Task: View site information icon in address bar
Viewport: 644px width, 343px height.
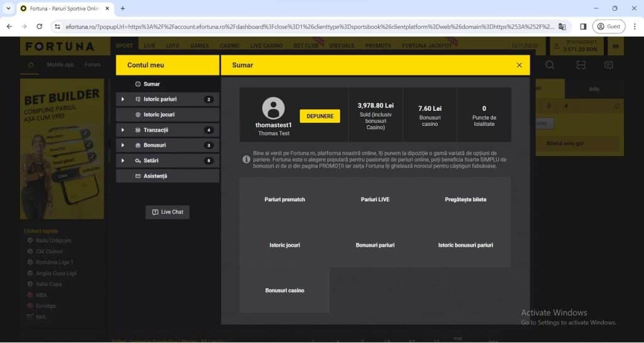Action: (57, 26)
